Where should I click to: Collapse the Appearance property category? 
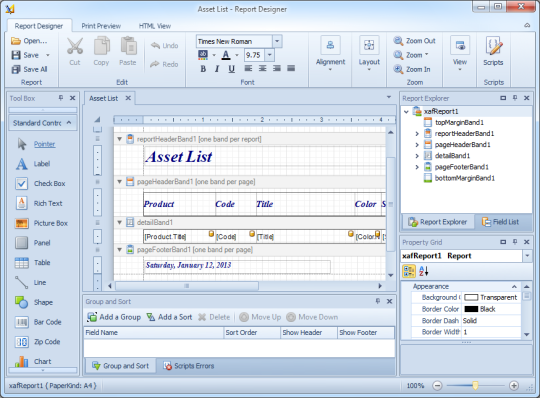pos(514,286)
